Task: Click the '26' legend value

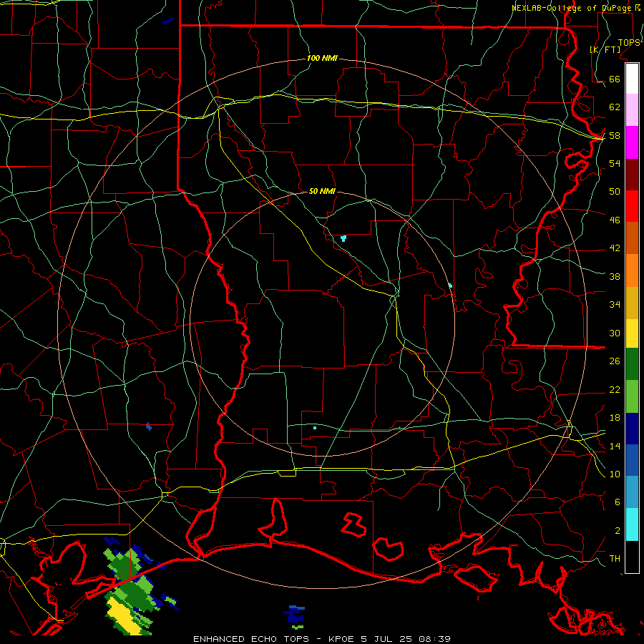Action: click(x=615, y=361)
